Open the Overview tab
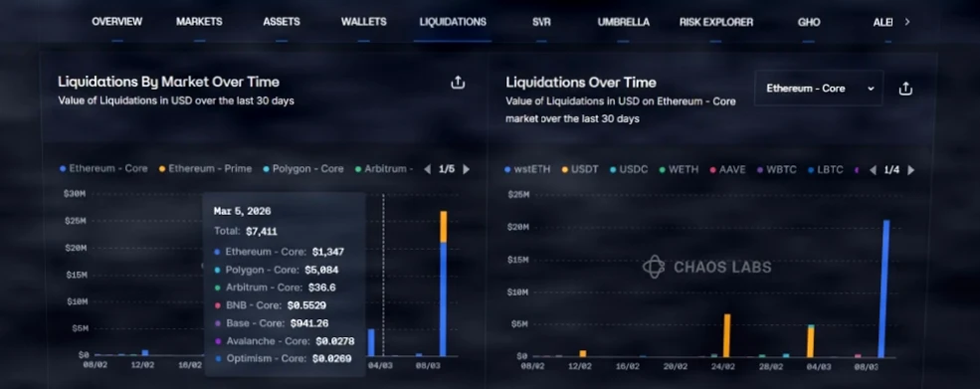The image size is (980, 389). [x=116, y=22]
